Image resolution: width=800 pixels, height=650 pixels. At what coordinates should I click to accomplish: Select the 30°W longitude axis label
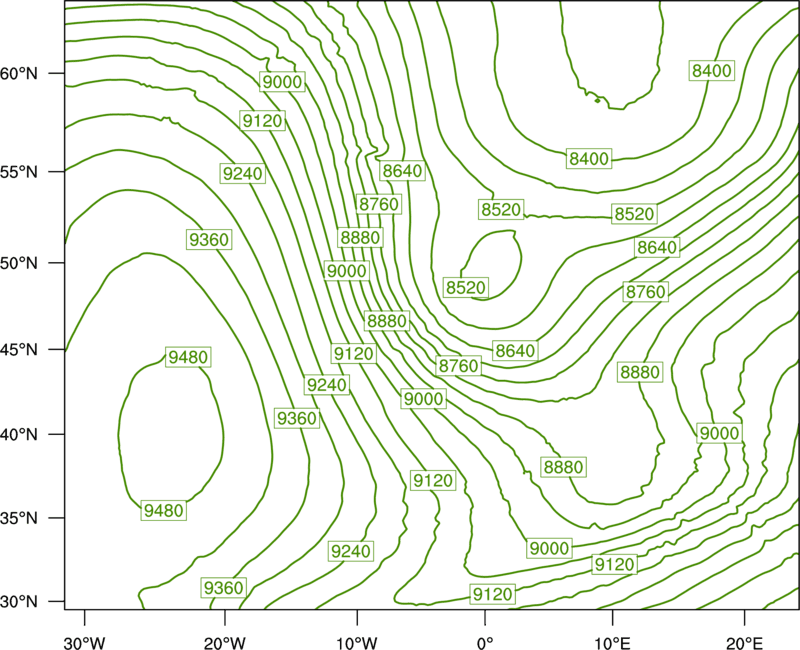coord(85,642)
